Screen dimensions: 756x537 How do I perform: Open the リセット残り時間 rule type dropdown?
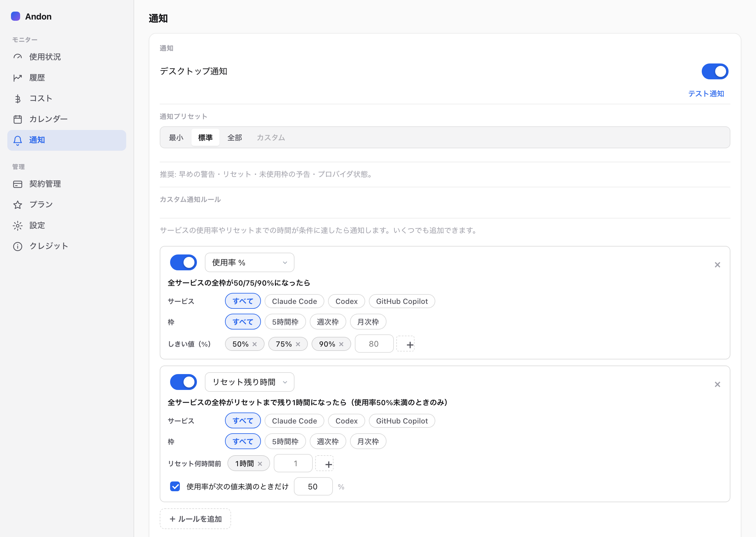[x=249, y=382]
